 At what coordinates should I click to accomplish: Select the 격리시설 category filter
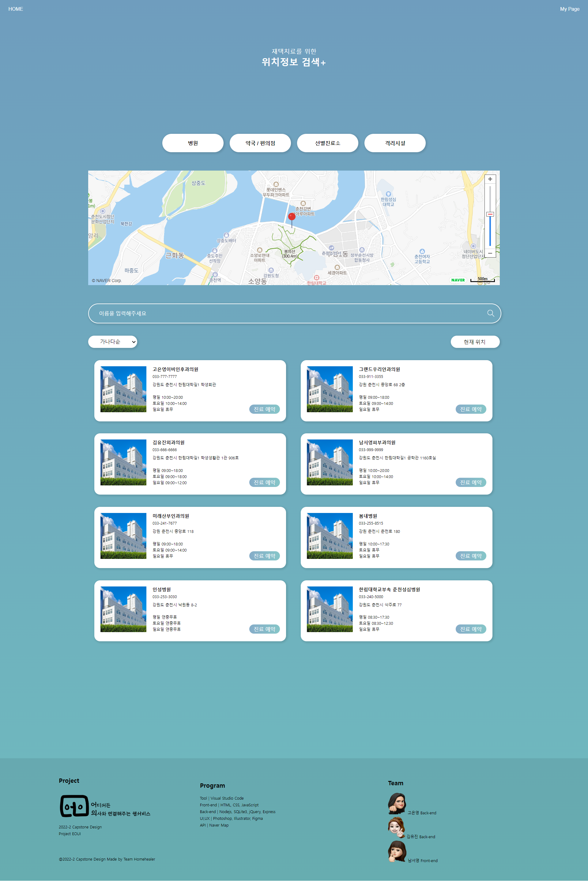point(395,143)
